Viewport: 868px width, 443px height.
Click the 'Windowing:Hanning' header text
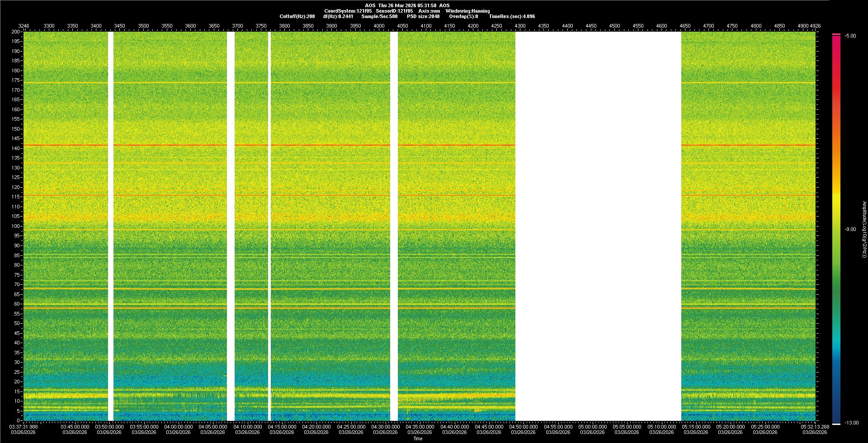pyautogui.click(x=467, y=11)
